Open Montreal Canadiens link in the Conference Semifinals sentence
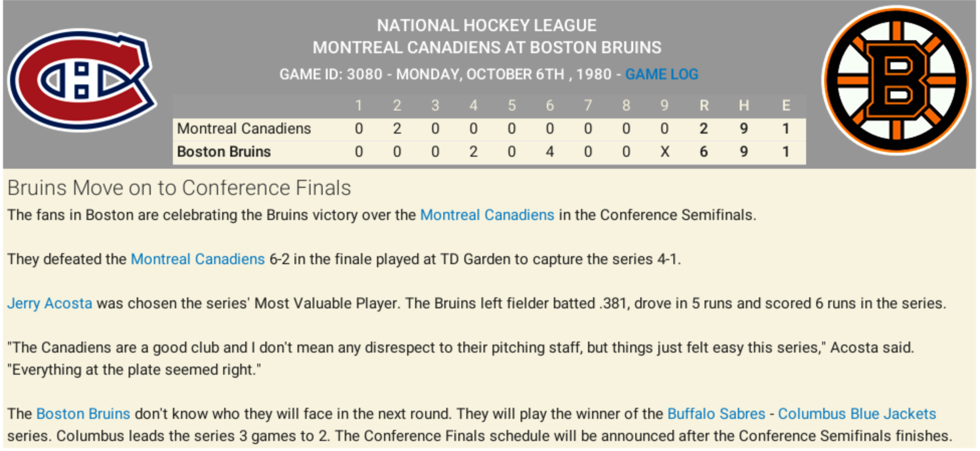 pos(487,215)
